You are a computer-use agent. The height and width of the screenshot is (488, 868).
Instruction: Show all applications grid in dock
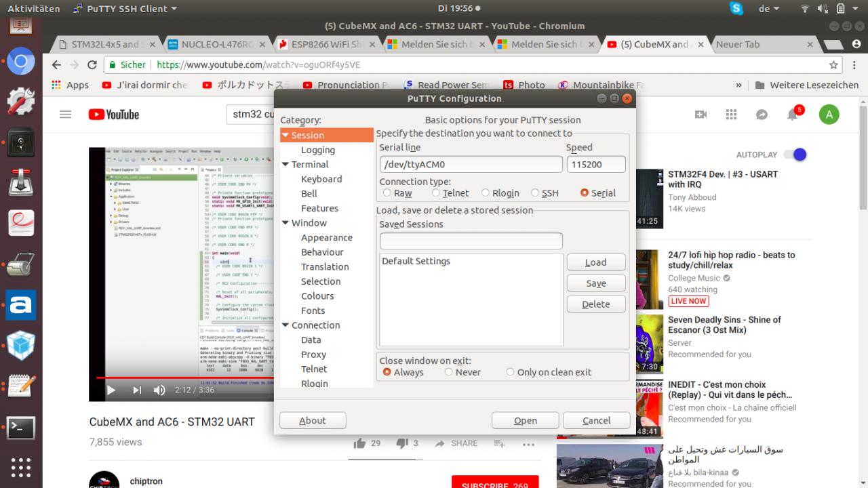[x=21, y=468]
